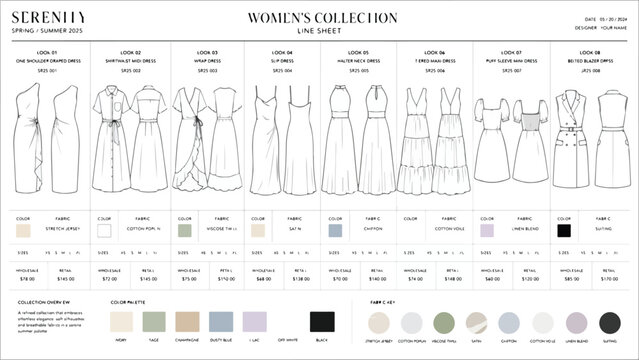Select the Suiting dark circle in the fabric key
The height and width of the screenshot is (360, 639).
click(x=610, y=323)
